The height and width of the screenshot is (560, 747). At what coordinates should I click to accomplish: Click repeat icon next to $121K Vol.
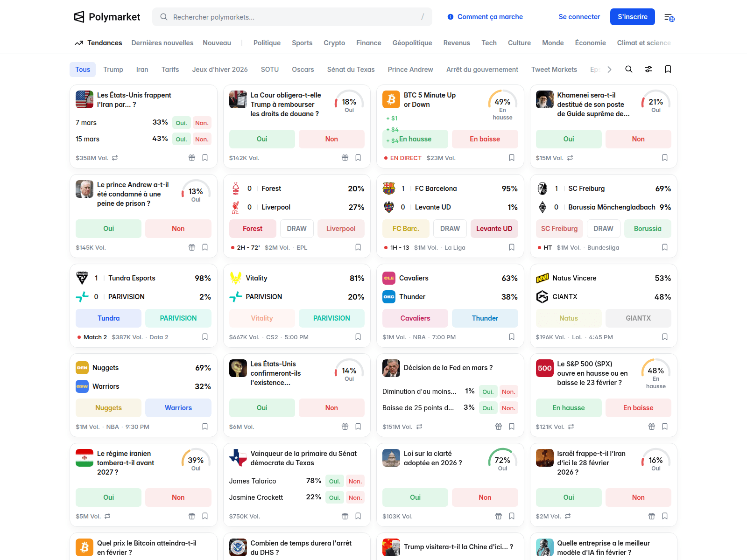tap(571, 427)
